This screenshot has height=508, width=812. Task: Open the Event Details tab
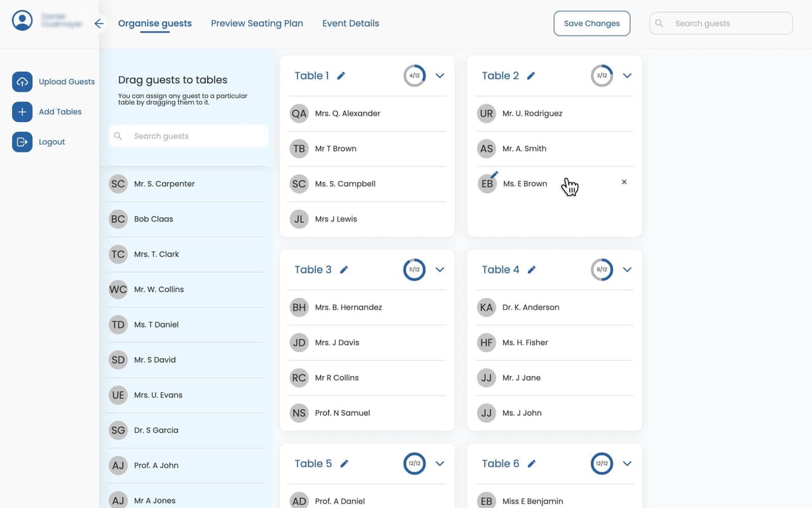(x=350, y=23)
